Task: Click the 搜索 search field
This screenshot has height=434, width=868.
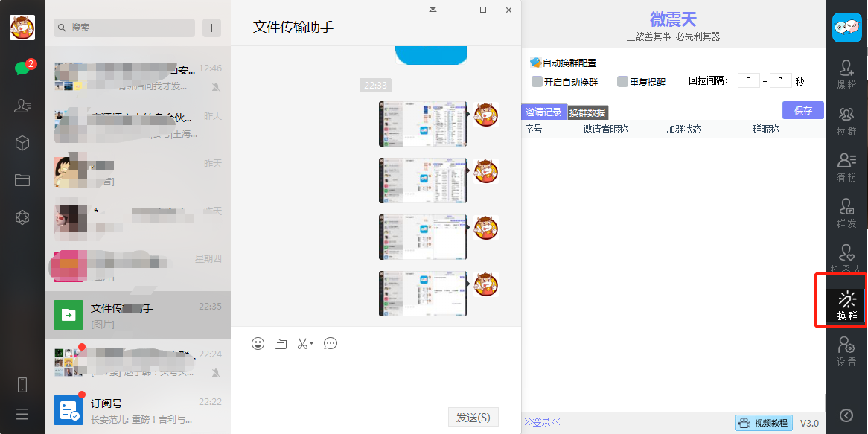Action: point(124,28)
